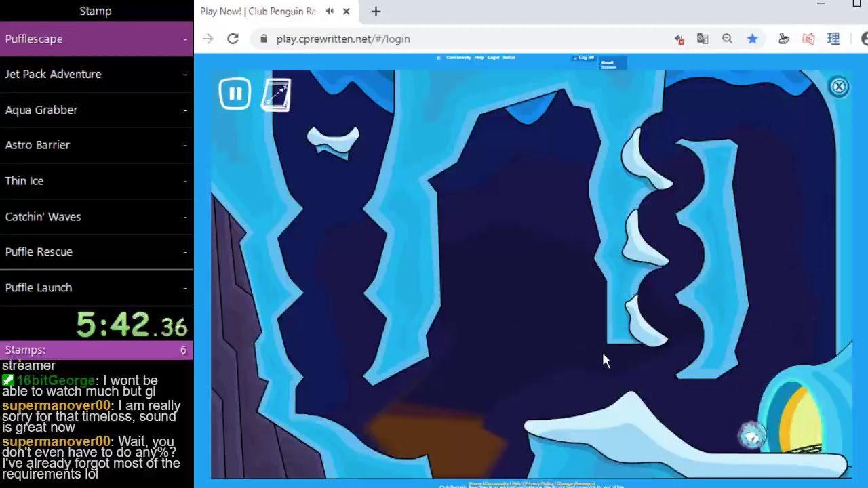Click the browser forward arrow
The width and height of the screenshot is (868, 488).
coord(208,39)
